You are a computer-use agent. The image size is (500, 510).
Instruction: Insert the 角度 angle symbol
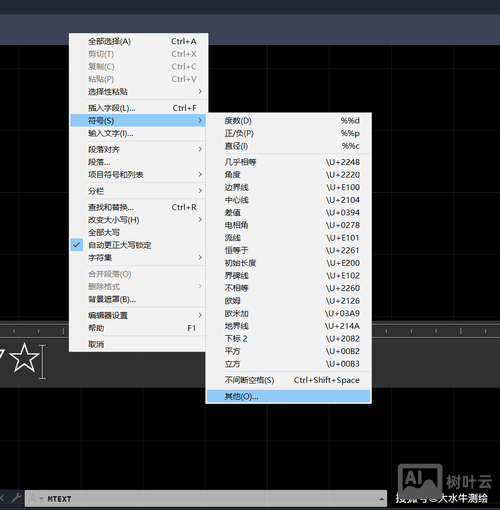point(289,175)
